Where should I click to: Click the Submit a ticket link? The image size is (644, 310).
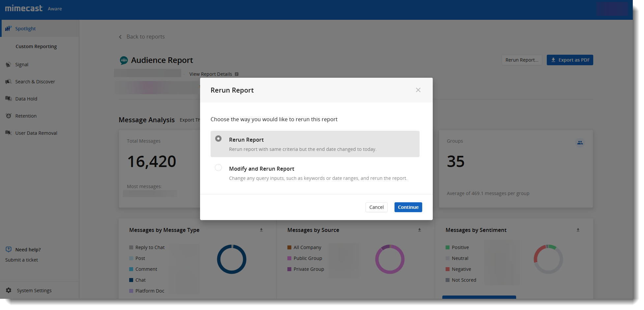pos(22,260)
